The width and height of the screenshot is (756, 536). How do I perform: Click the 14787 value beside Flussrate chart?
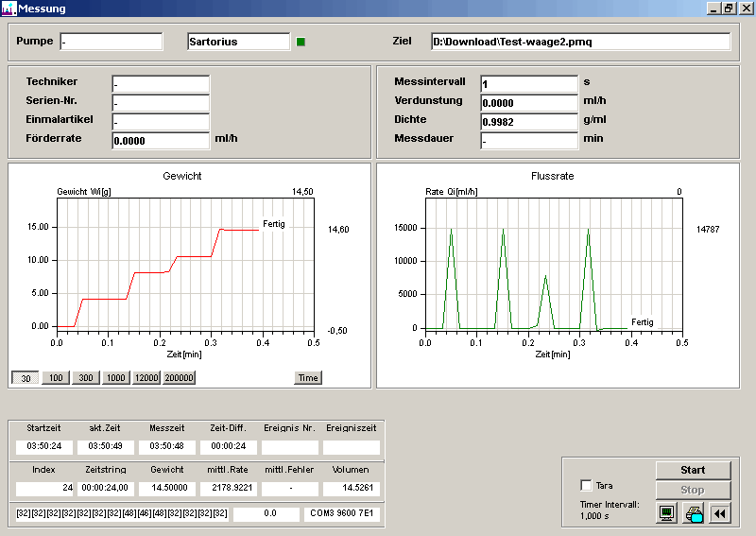coord(708,230)
